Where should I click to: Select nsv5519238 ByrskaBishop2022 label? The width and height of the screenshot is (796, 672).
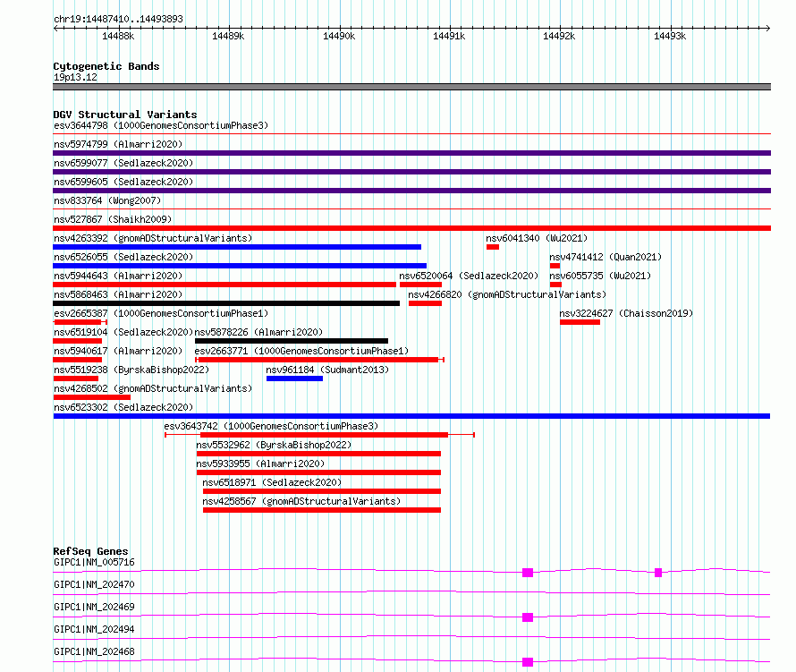131,370
